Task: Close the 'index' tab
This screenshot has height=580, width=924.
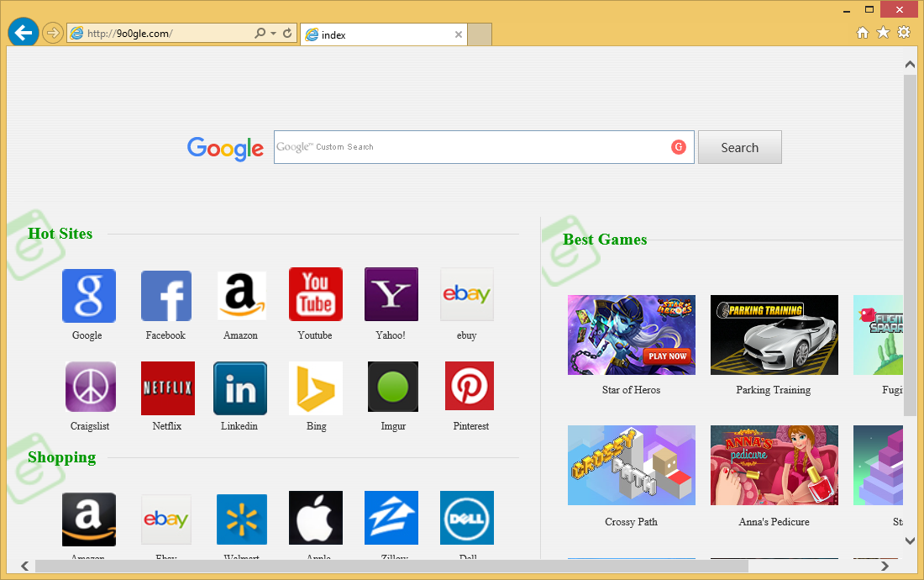Action: [459, 34]
